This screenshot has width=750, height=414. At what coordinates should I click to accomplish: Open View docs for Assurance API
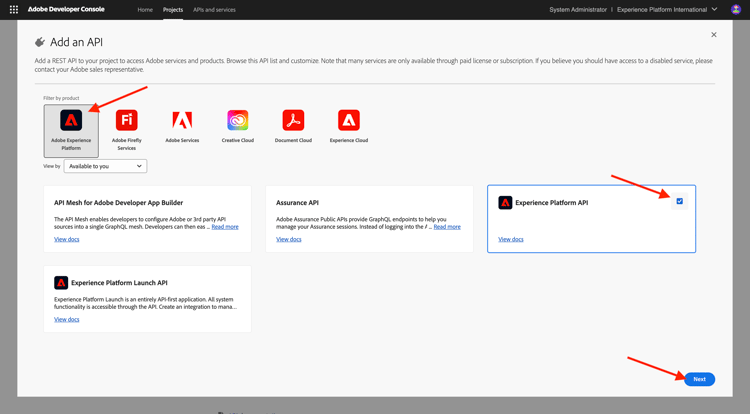(x=288, y=239)
